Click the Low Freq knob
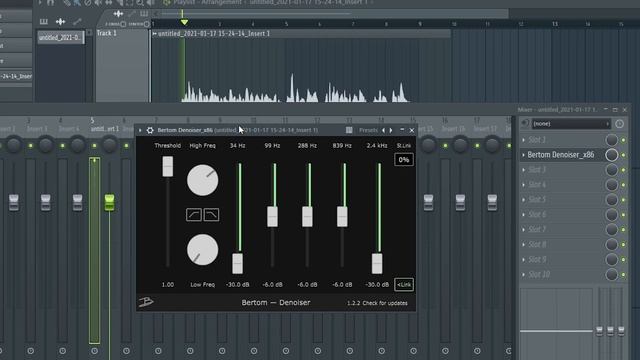The height and width of the screenshot is (360, 640). (x=202, y=249)
